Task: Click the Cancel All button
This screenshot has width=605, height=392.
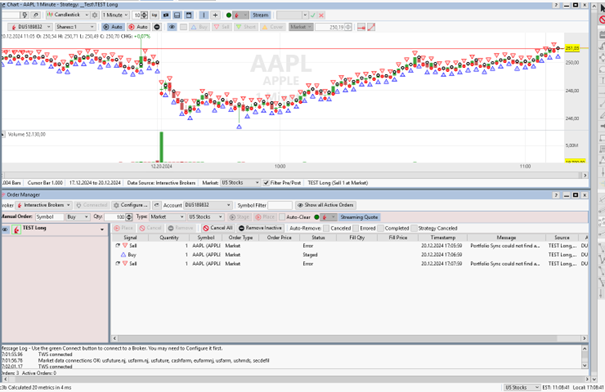Action: tap(218, 228)
